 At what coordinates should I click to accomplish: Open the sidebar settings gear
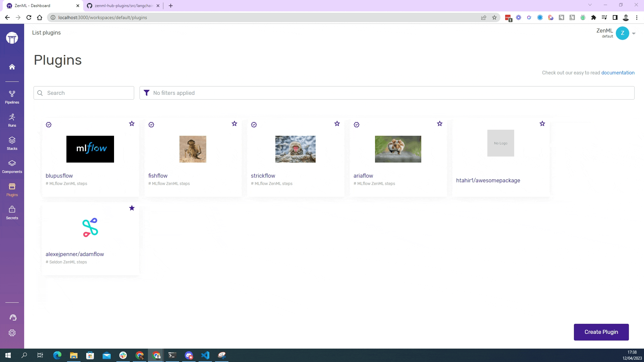pyautogui.click(x=12, y=333)
